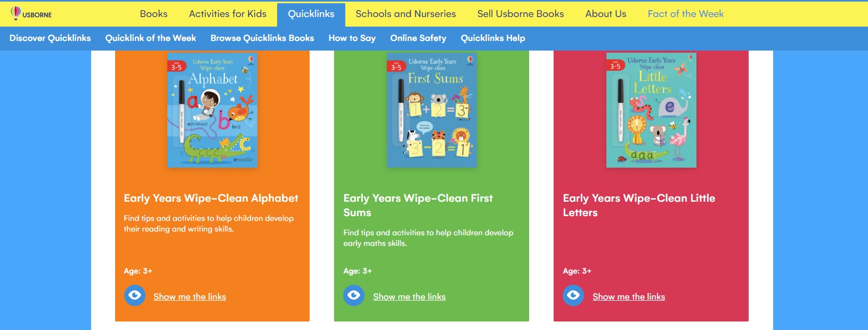Click the eye icon on the Little Letters card
Viewport: 868px width, 330px height.
[573, 295]
